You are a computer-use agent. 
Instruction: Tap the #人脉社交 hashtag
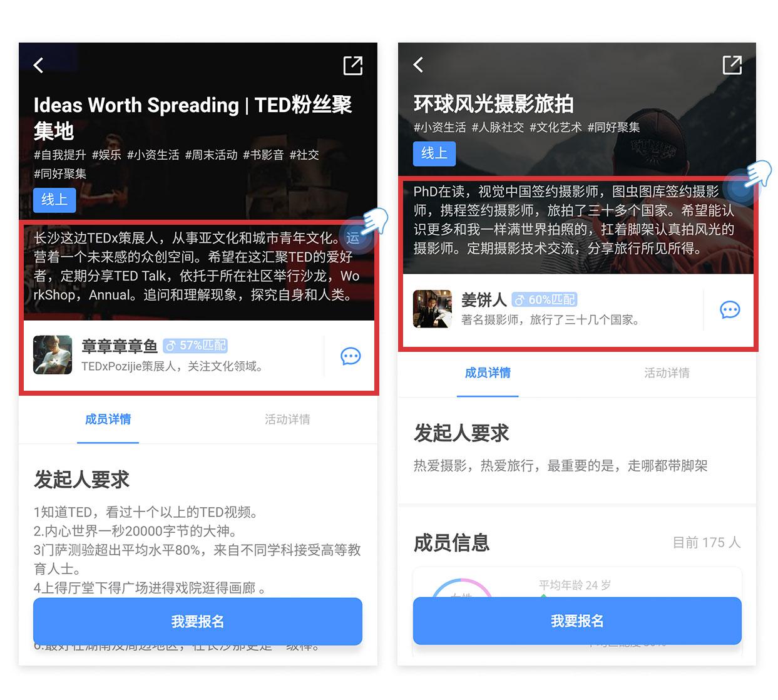(498, 128)
